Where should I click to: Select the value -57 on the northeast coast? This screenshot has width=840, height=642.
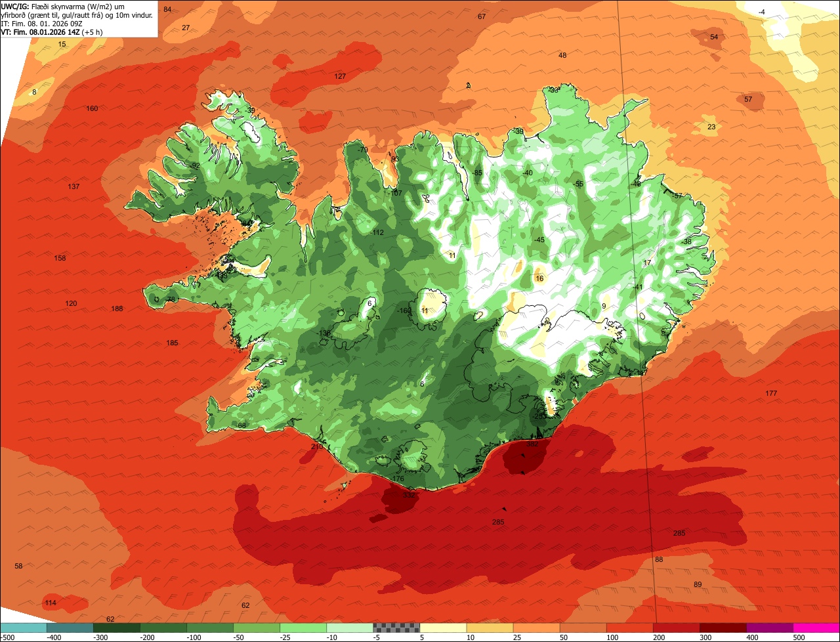[x=677, y=196]
